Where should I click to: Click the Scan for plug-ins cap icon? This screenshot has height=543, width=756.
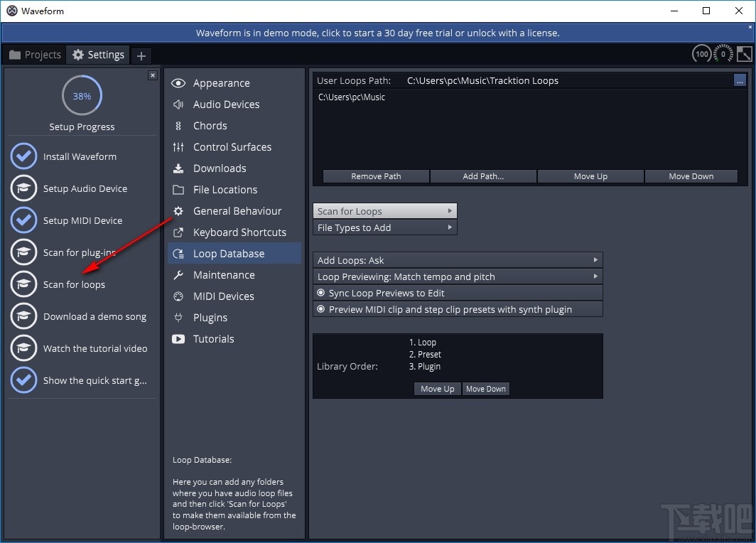[x=23, y=252]
